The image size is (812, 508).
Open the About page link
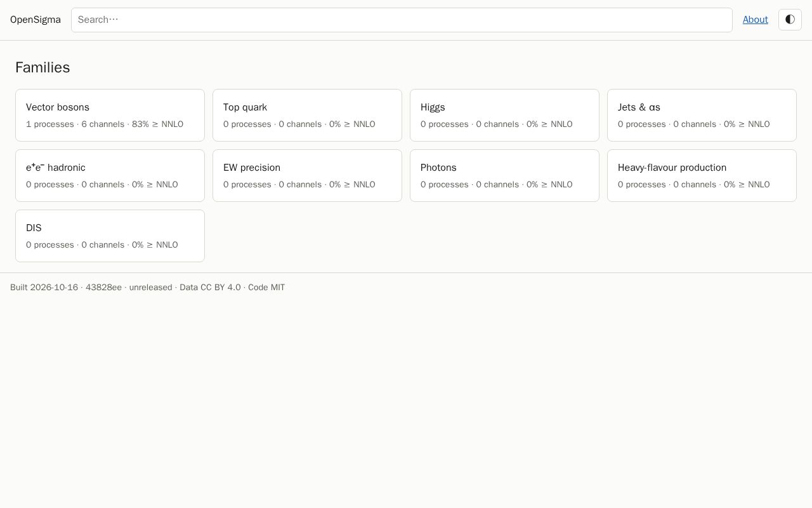click(756, 20)
